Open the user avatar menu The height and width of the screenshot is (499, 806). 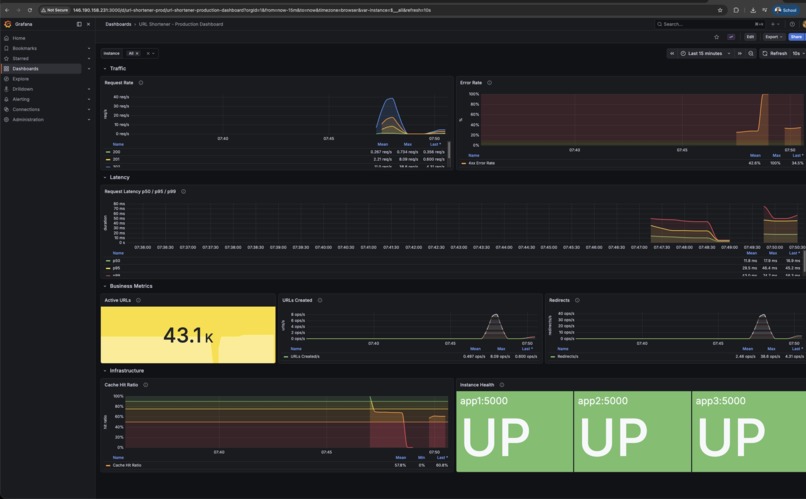803,24
